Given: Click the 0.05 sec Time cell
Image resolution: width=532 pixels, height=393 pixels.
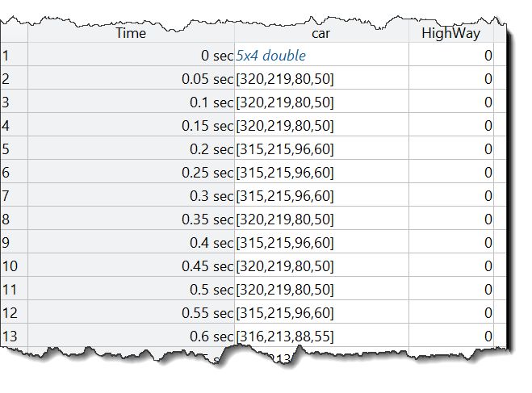Looking at the screenshot, I should click(x=131, y=79).
